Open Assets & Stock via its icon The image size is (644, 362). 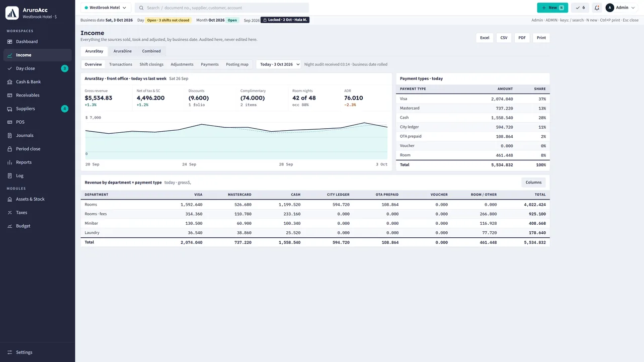pos(10,199)
